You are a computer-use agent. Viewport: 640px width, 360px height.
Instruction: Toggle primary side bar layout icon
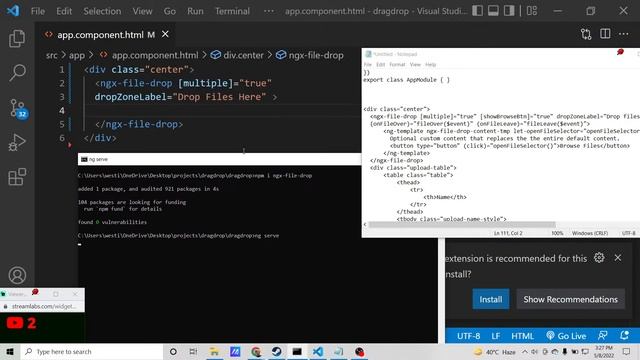(x=477, y=11)
